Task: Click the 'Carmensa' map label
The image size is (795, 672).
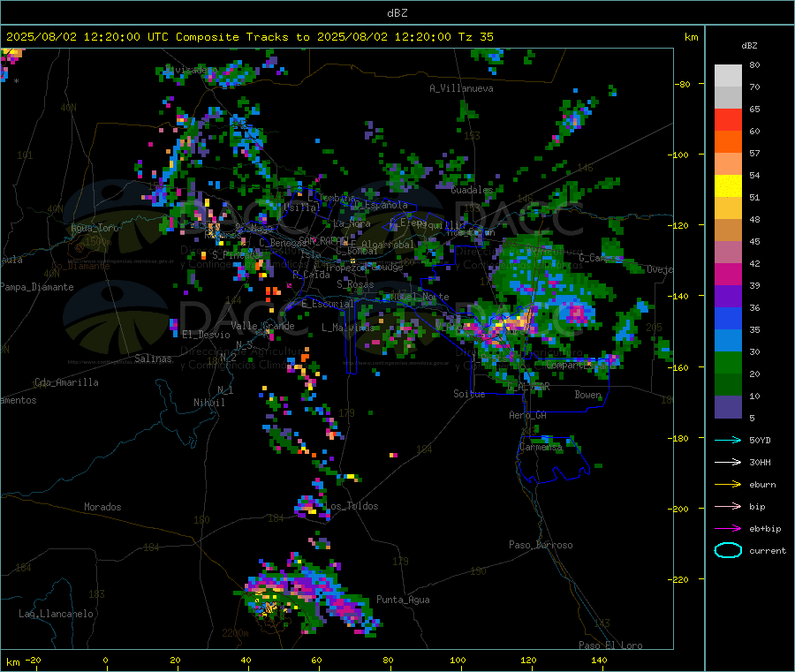Action: tap(541, 448)
